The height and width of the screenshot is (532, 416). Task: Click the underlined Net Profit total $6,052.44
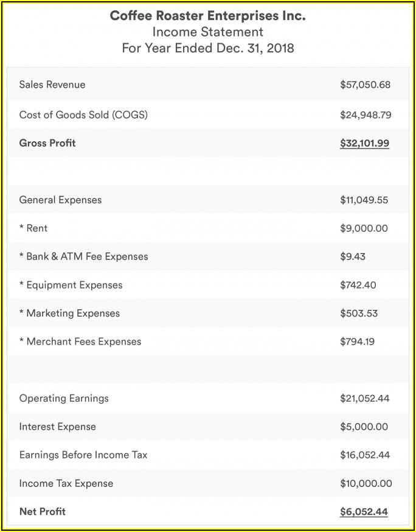coord(364,512)
